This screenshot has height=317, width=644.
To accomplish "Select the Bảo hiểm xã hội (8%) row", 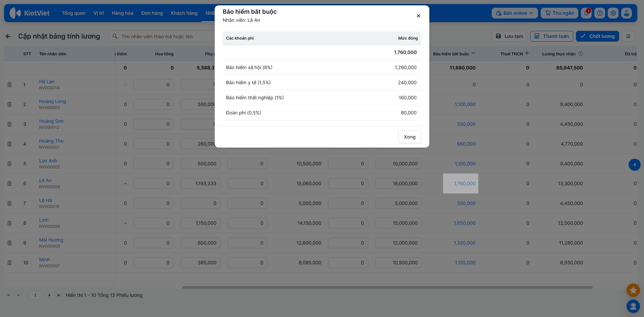I will [x=322, y=67].
